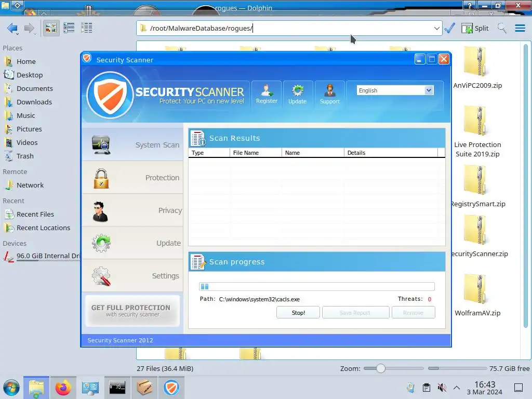Open the Register icon in Security Scanner

point(267,95)
